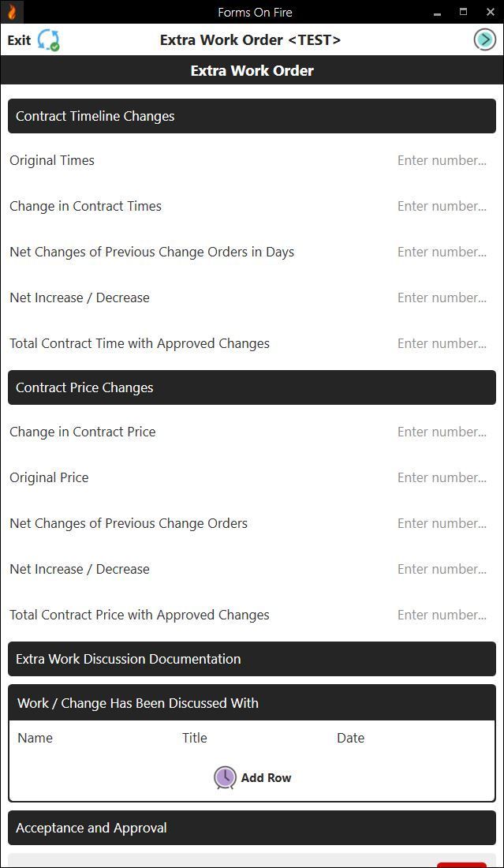
Task: Select Net Changes of Previous Change Orders in Days field
Action: pos(442,252)
